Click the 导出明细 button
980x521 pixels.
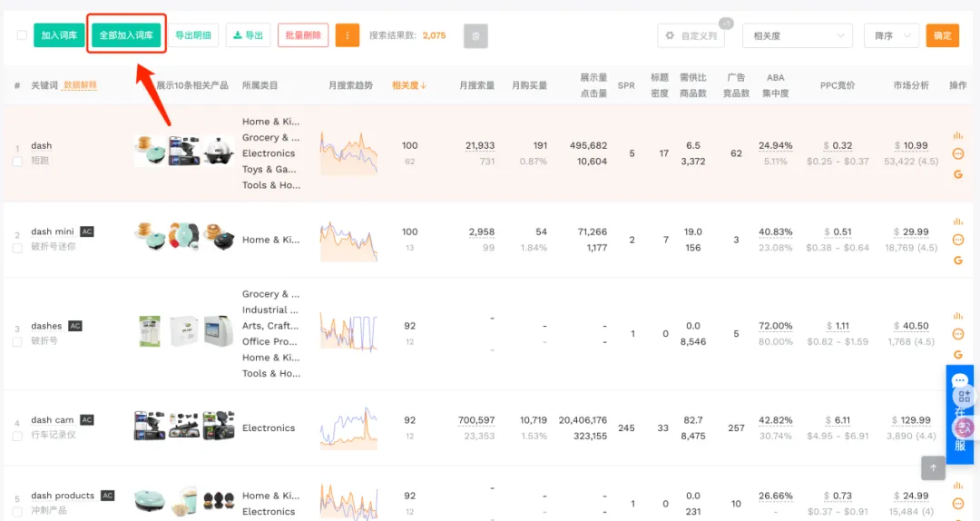193,35
